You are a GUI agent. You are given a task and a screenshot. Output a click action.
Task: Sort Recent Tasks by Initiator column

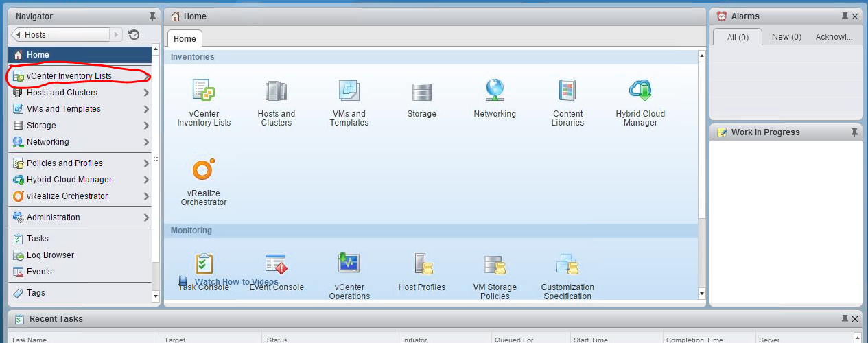click(445, 340)
